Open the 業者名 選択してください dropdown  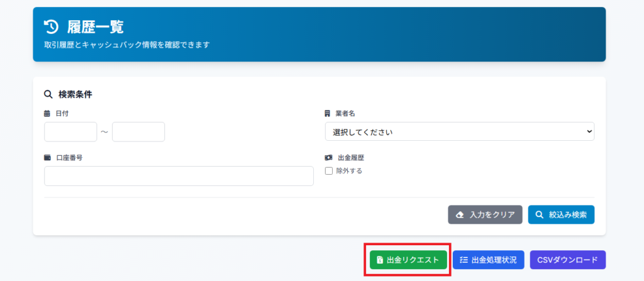460,131
